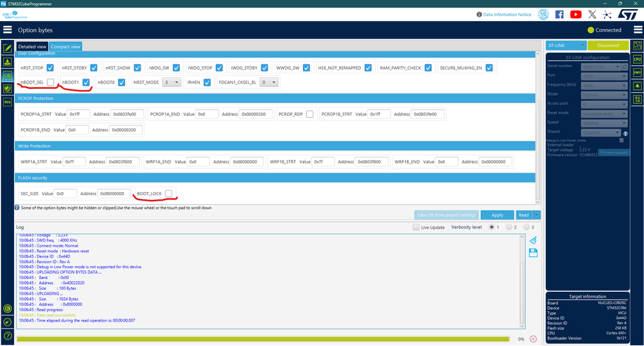Save the log with the floppy disk icon
644x346 pixels.
[533, 253]
